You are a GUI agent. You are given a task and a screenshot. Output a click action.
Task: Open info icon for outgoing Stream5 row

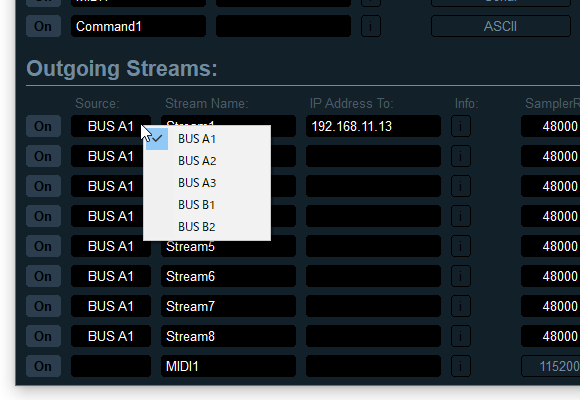(x=461, y=246)
